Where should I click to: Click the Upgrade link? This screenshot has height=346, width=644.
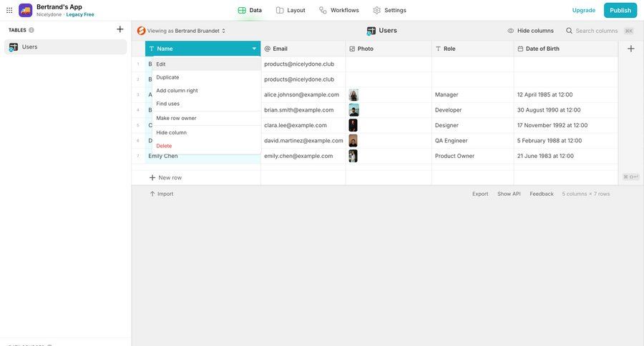pos(584,10)
